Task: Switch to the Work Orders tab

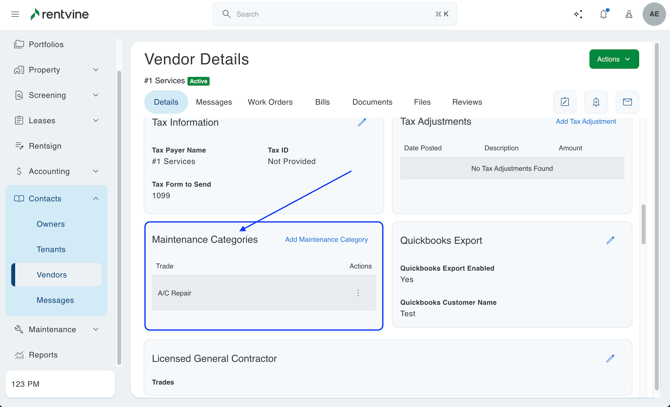Action: [270, 102]
